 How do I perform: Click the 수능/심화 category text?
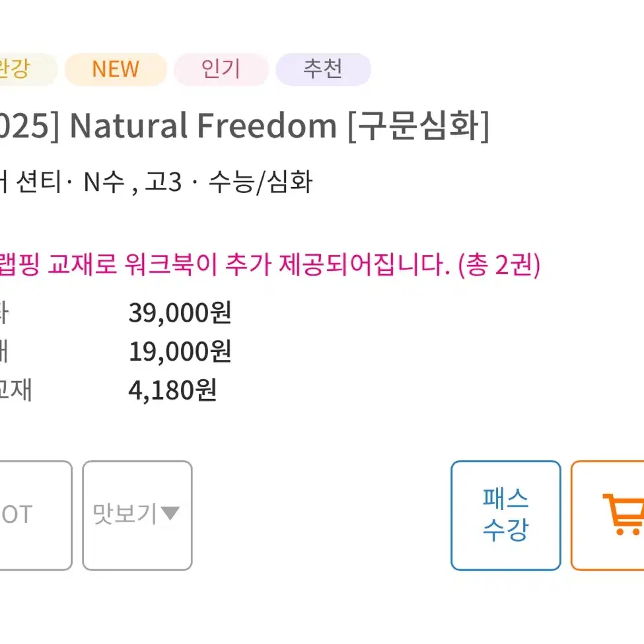(260, 182)
